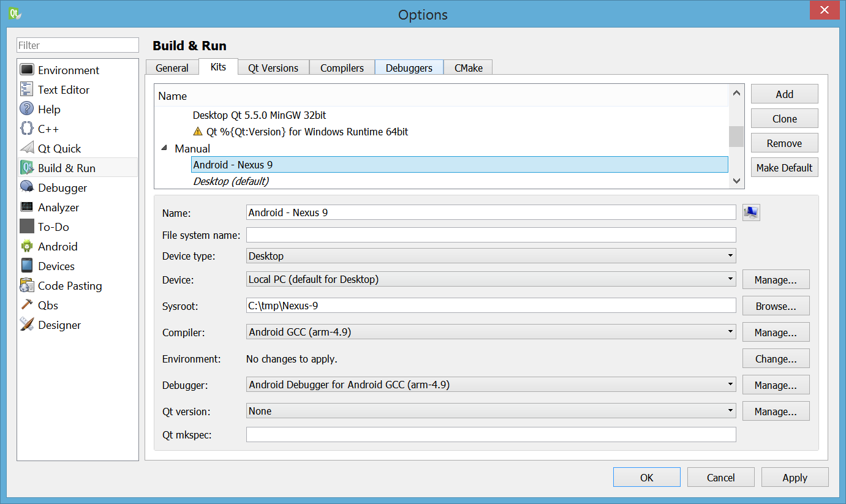The width and height of the screenshot is (846, 504).
Task: Click the kit list scroll down arrow
Action: pyautogui.click(x=737, y=181)
